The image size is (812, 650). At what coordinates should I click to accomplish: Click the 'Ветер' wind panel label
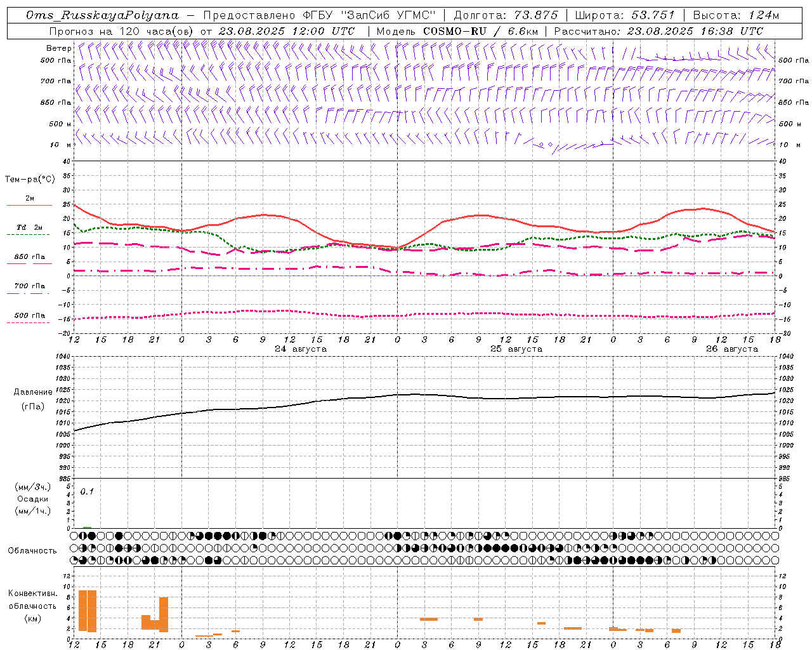(59, 48)
